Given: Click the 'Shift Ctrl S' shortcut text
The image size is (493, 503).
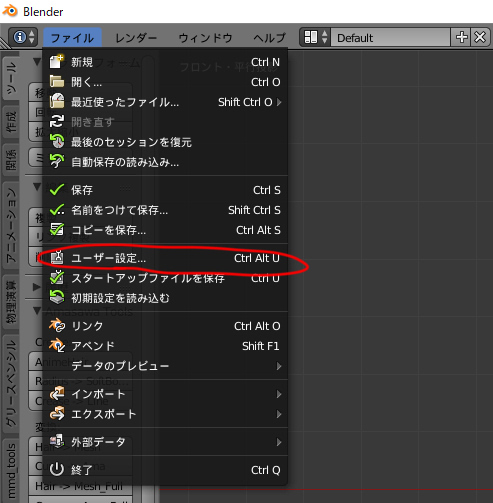Looking at the screenshot, I should tap(254, 210).
